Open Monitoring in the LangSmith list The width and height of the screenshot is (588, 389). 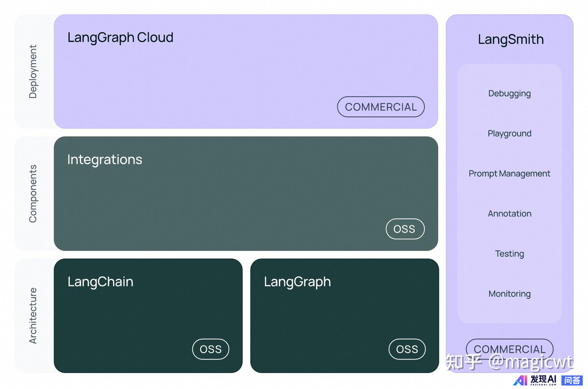[x=509, y=294]
